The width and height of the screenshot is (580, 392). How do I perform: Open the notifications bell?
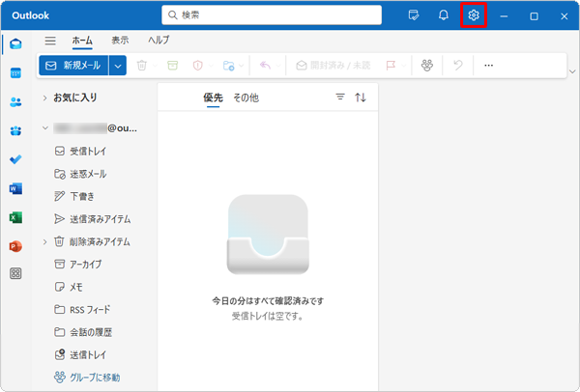pos(444,15)
